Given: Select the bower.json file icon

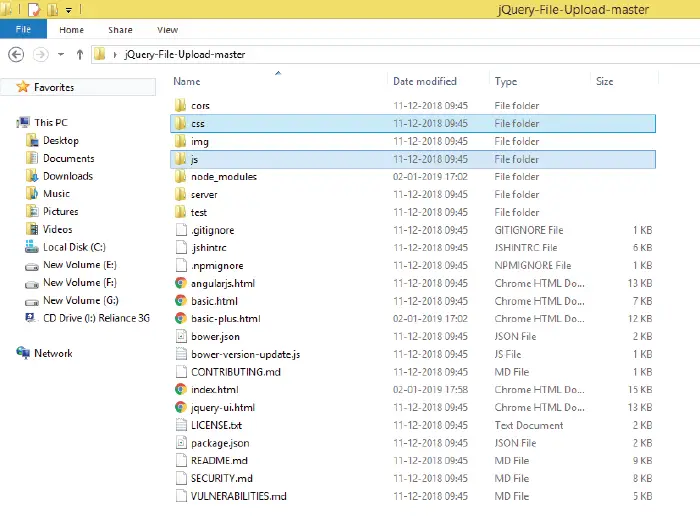Looking at the screenshot, I should point(181,336).
